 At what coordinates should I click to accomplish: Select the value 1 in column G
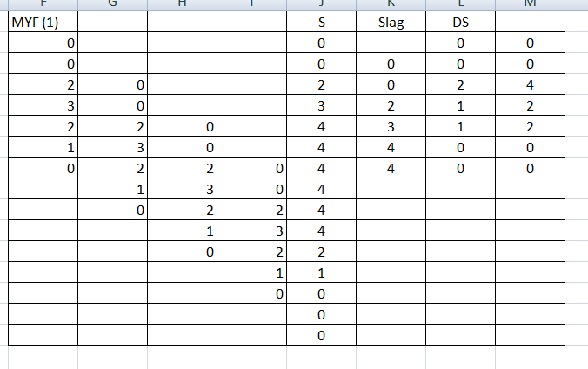click(112, 190)
